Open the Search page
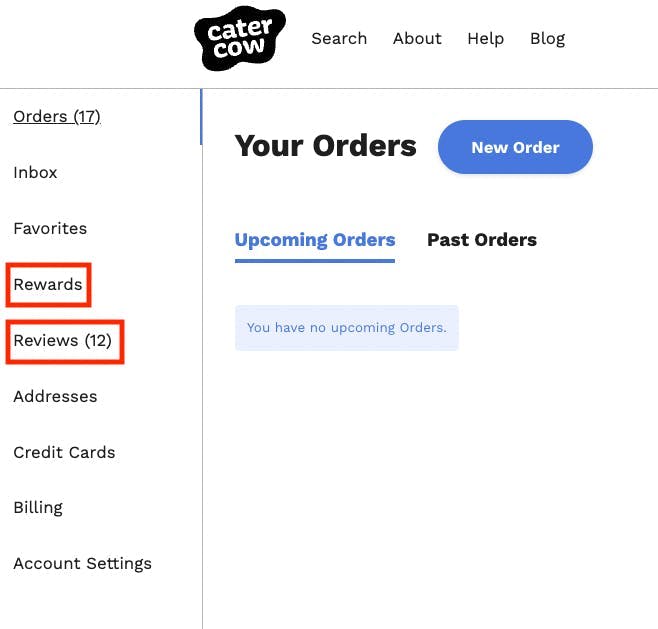The height and width of the screenshot is (629, 658). [x=339, y=39]
